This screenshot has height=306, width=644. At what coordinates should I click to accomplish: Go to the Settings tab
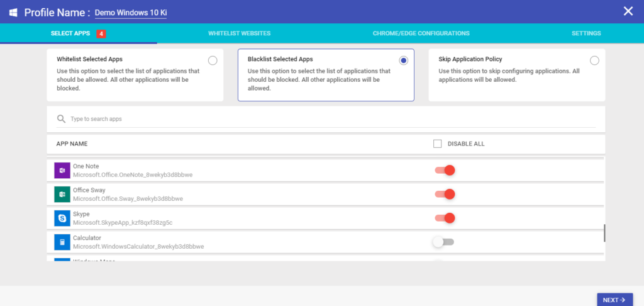pyautogui.click(x=586, y=33)
